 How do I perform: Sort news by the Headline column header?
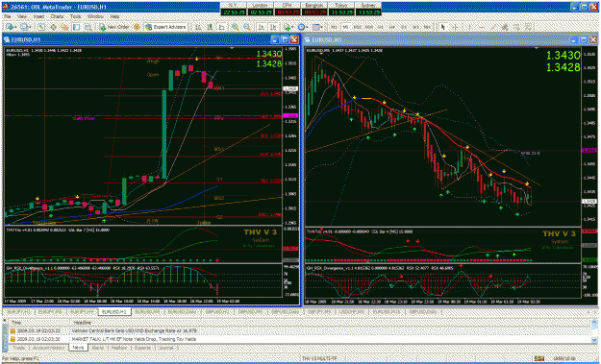coord(330,323)
